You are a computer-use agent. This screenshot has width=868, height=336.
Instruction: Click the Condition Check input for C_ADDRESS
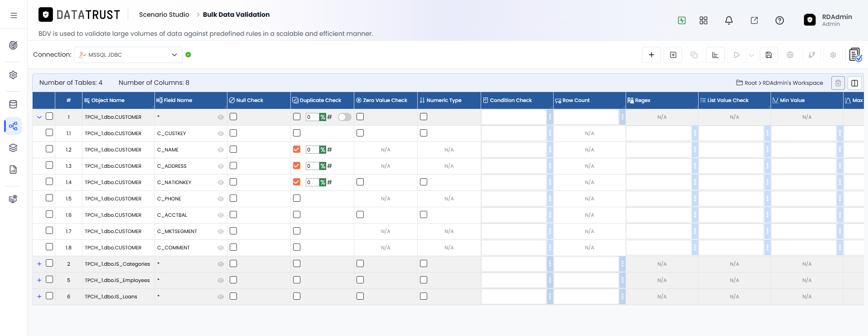pos(514,166)
